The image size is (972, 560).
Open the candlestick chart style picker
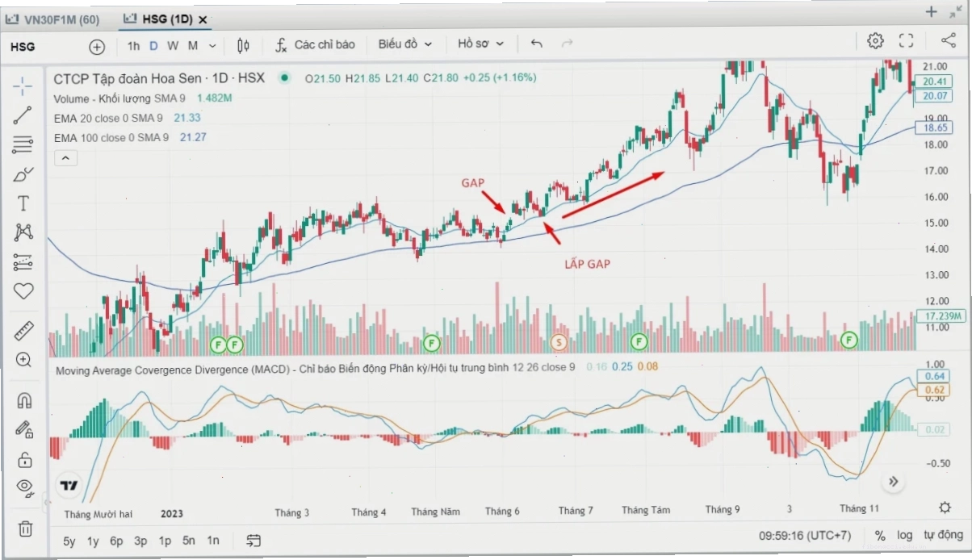coord(244,45)
